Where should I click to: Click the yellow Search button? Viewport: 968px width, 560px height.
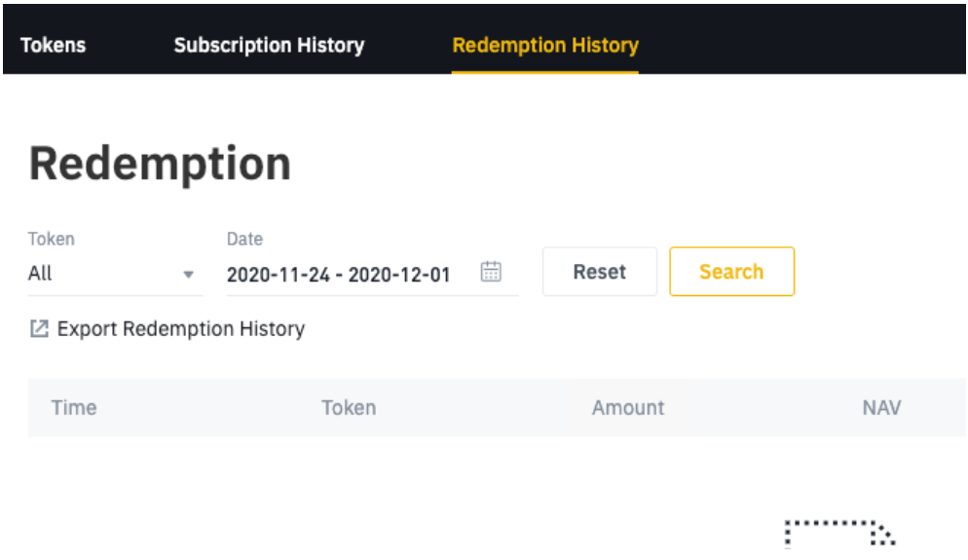pos(731,272)
